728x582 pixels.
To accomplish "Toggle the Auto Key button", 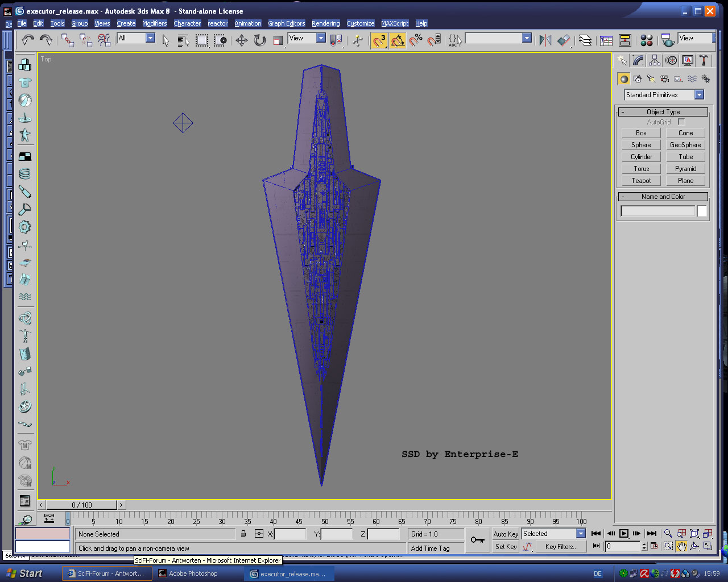I will click(x=506, y=534).
